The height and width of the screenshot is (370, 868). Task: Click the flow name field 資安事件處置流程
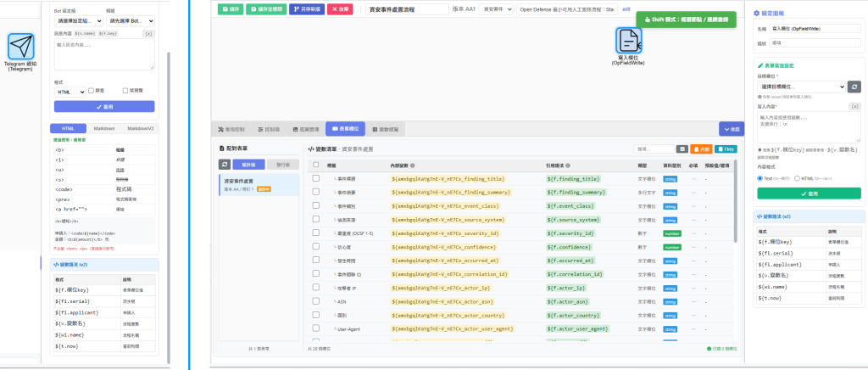coord(408,9)
